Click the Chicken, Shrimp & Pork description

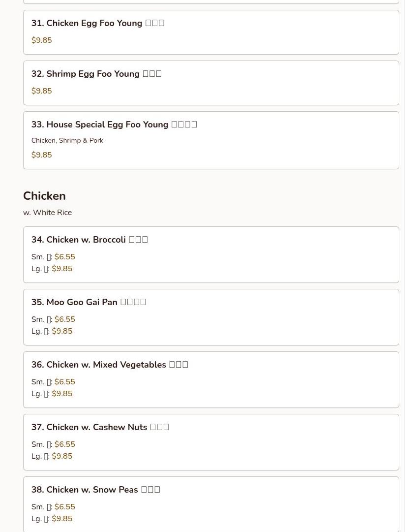pyautogui.click(x=67, y=140)
